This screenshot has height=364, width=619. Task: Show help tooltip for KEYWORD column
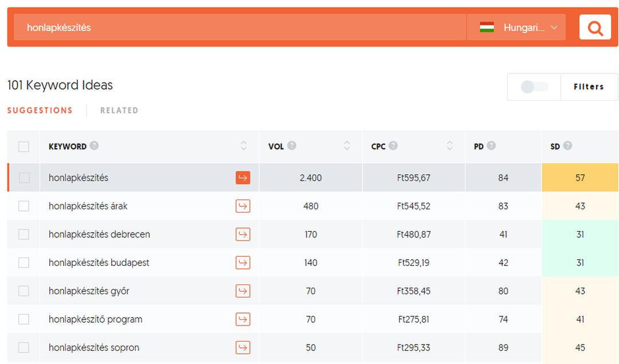[x=94, y=146]
